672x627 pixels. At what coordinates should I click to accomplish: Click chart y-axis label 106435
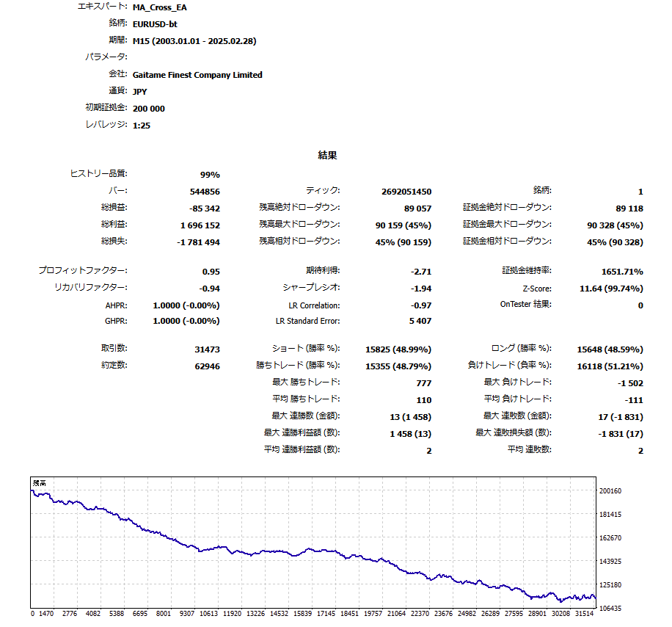click(610, 608)
